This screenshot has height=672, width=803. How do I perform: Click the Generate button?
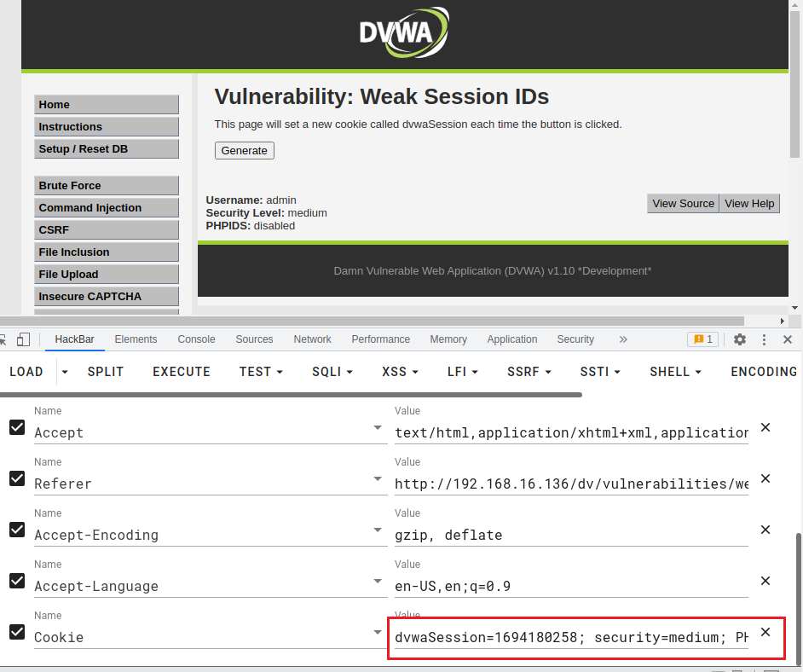coord(245,151)
